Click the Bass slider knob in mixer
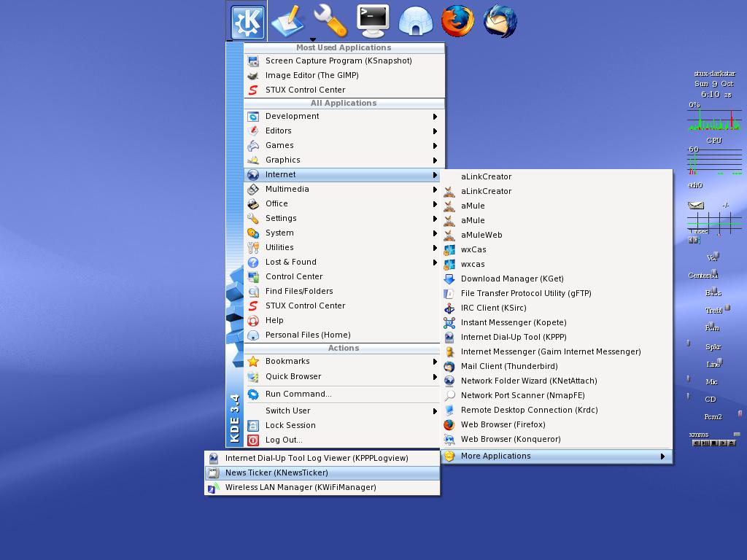This screenshot has height=560, width=747. [x=714, y=290]
